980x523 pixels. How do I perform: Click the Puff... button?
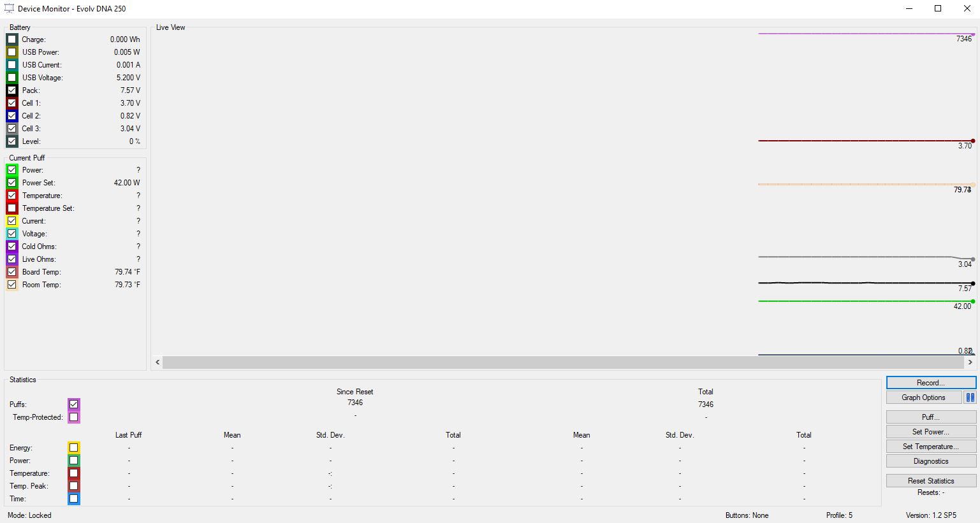pos(931,417)
